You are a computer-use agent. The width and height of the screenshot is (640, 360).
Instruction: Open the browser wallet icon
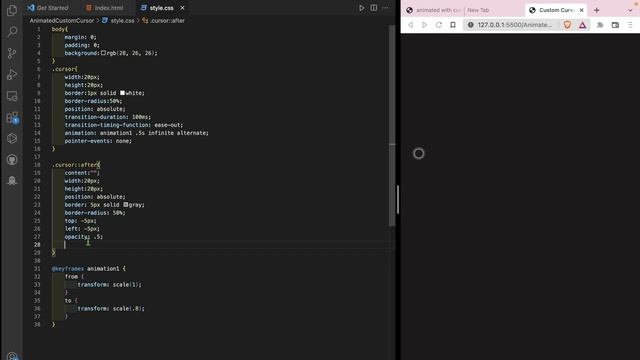coord(615,25)
